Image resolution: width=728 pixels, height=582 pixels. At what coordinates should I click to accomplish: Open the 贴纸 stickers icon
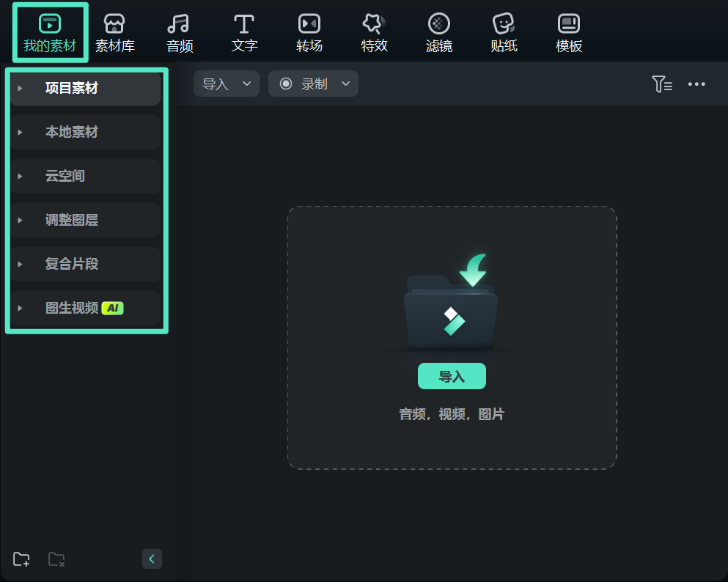pos(504,33)
